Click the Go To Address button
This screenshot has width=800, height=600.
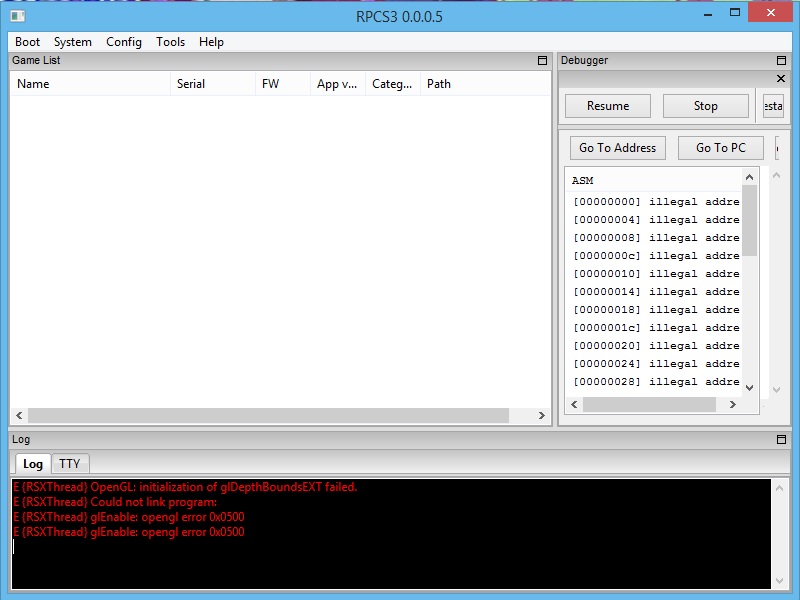tap(617, 148)
